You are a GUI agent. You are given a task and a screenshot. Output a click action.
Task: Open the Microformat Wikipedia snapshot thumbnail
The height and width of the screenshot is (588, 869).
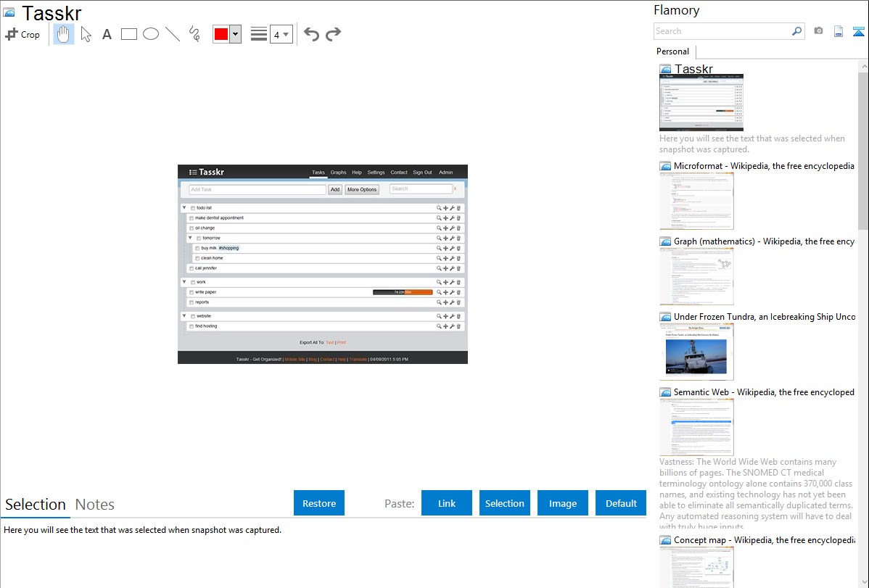[x=696, y=201]
